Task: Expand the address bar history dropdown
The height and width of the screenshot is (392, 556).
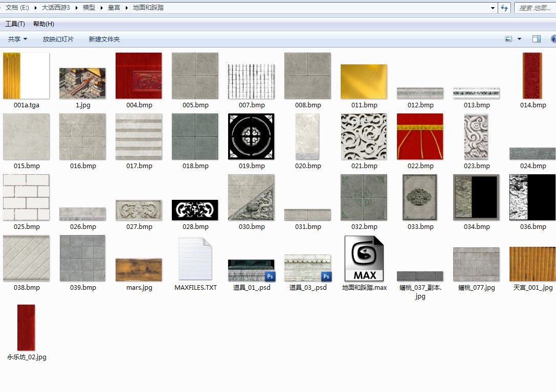Action: (x=493, y=8)
